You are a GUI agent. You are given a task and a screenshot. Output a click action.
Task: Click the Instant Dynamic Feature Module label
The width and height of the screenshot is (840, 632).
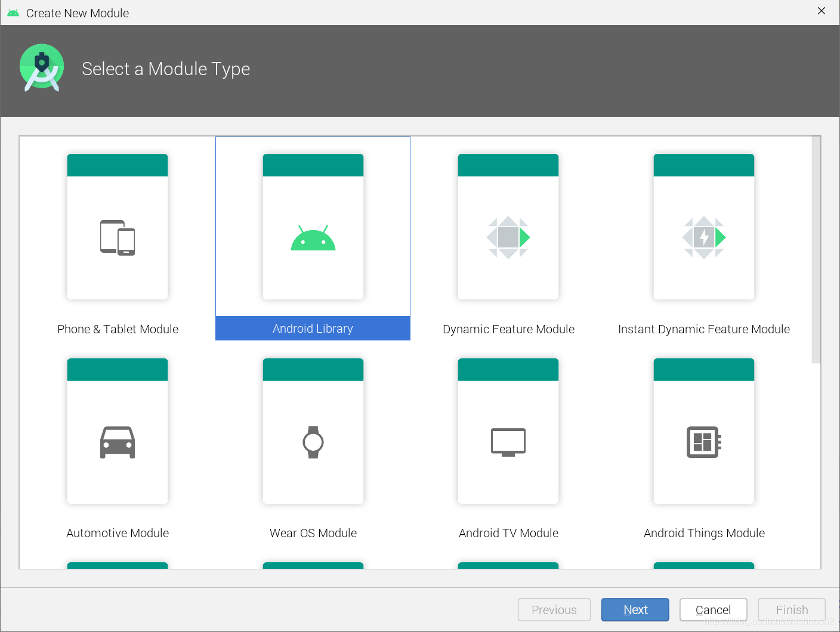click(704, 329)
